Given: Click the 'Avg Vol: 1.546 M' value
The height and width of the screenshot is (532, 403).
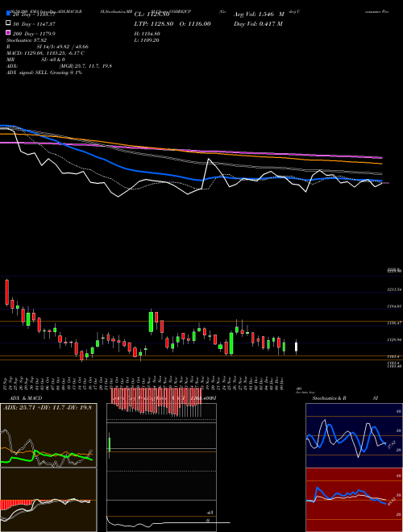Looking at the screenshot, I should pos(259,15).
